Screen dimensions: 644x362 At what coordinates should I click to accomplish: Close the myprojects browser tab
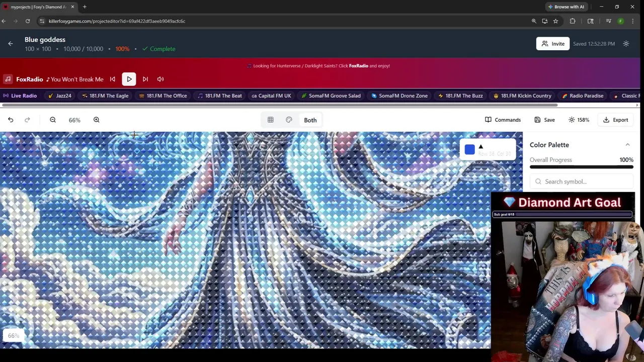tap(72, 7)
